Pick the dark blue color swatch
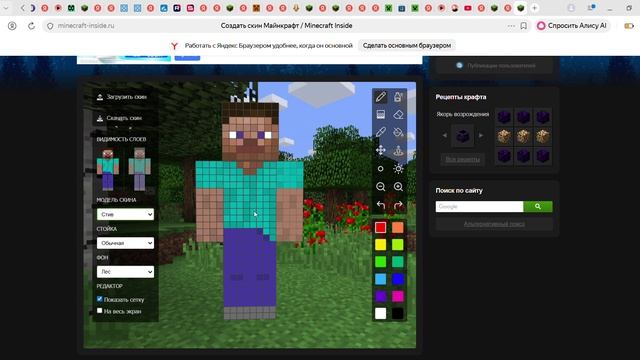This screenshot has width=640, height=360. tap(398, 279)
